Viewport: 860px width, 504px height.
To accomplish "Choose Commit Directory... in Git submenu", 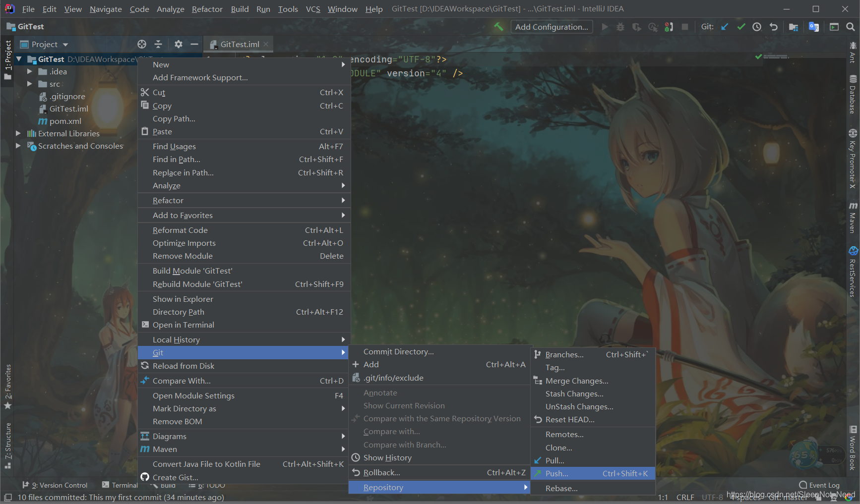I will 439,351.
